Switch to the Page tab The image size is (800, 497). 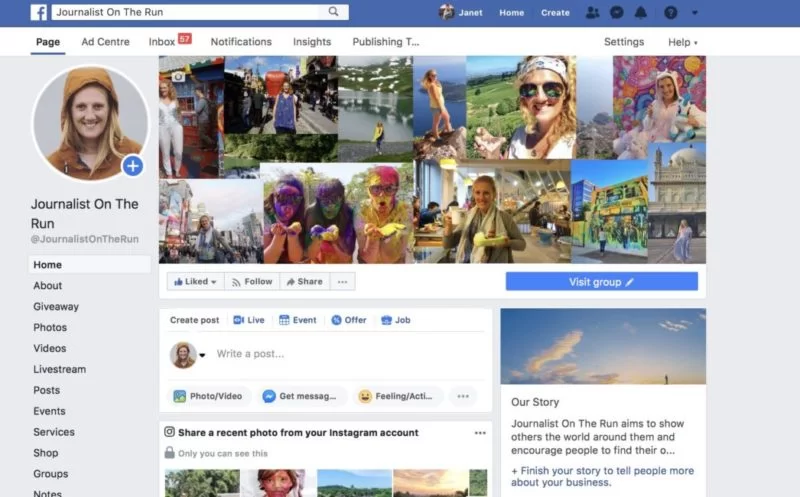coord(48,42)
